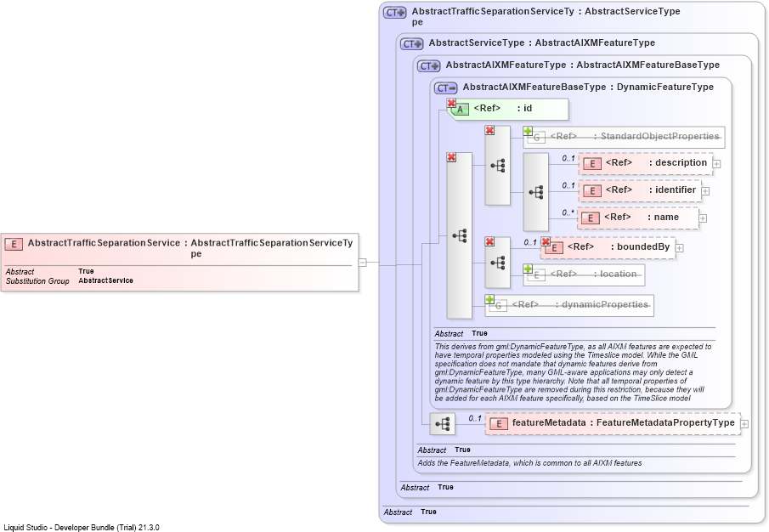Collapse the AbstractTrafficSeparationService element expander
Screen dimensions: 769x532
[x=363, y=263]
